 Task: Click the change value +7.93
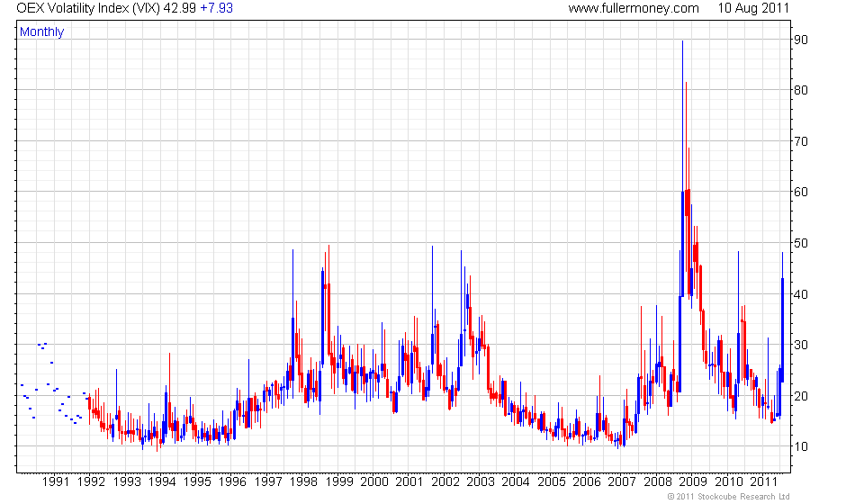point(217,8)
